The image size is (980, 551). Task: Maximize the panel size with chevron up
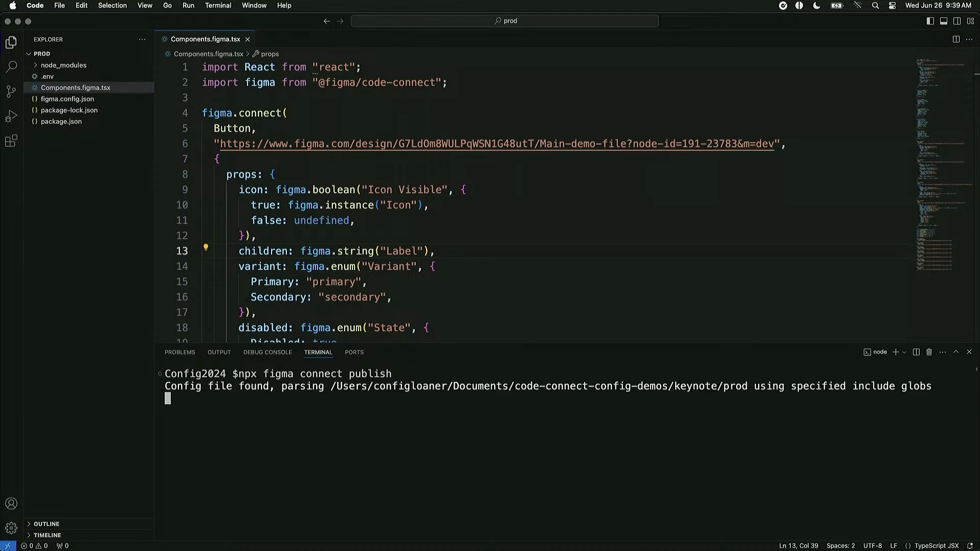[x=956, y=352]
